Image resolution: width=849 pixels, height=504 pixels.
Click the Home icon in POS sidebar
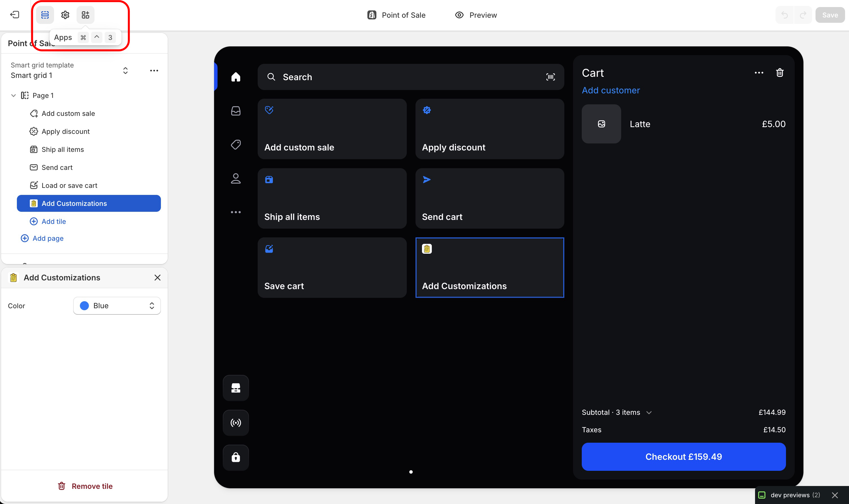coord(236,77)
